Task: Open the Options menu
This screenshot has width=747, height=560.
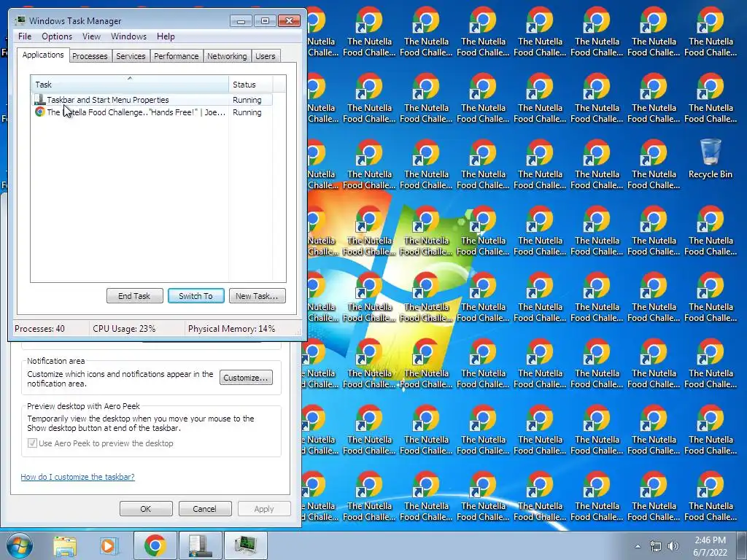Action: pyautogui.click(x=57, y=36)
